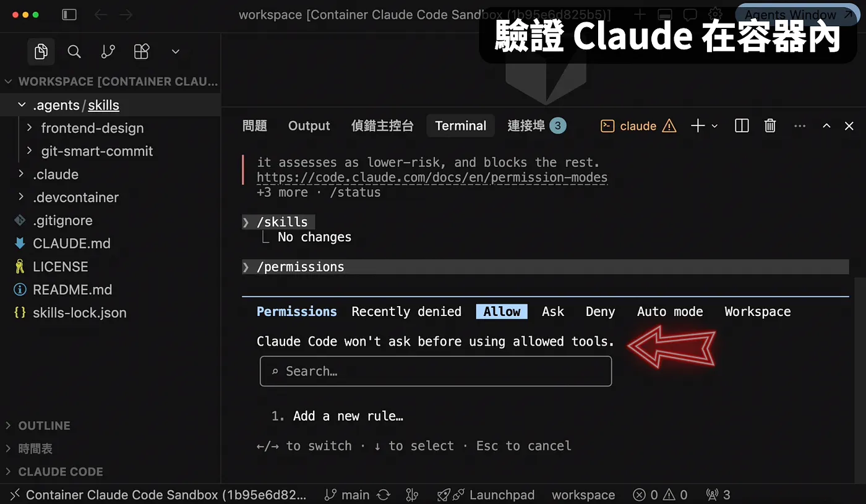Screen dimensions: 866x504
Task: Switch to the 問題 panel tab
Action: tap(255, 126)
